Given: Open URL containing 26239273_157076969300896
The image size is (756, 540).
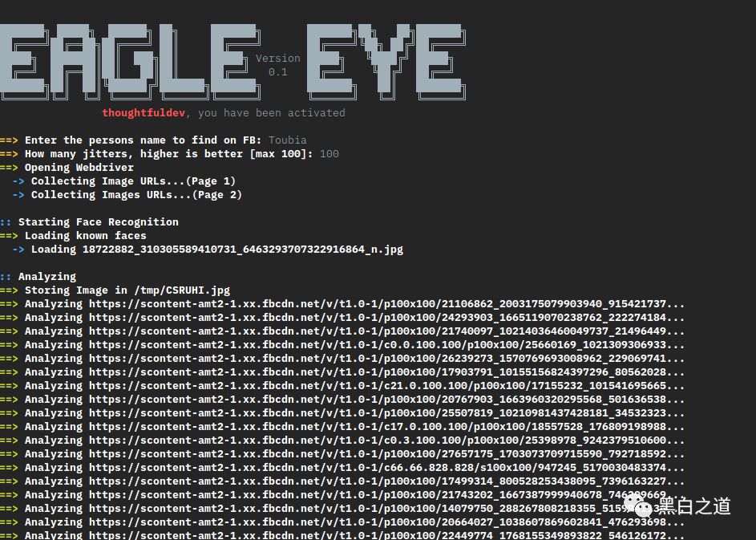Looking at the screenshot, I should tap(386, 359).
